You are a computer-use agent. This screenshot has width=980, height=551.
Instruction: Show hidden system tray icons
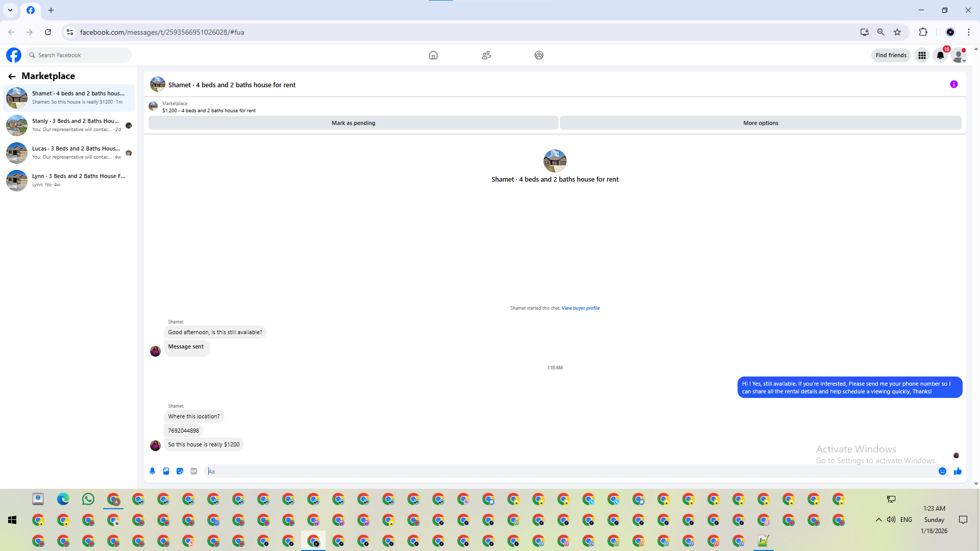(878, 519)
